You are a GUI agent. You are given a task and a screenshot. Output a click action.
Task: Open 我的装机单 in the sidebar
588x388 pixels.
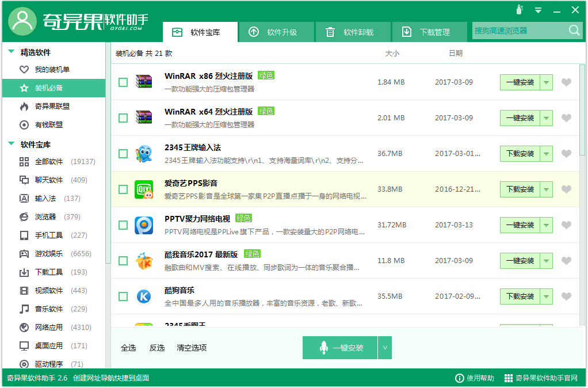click(54, 70)
